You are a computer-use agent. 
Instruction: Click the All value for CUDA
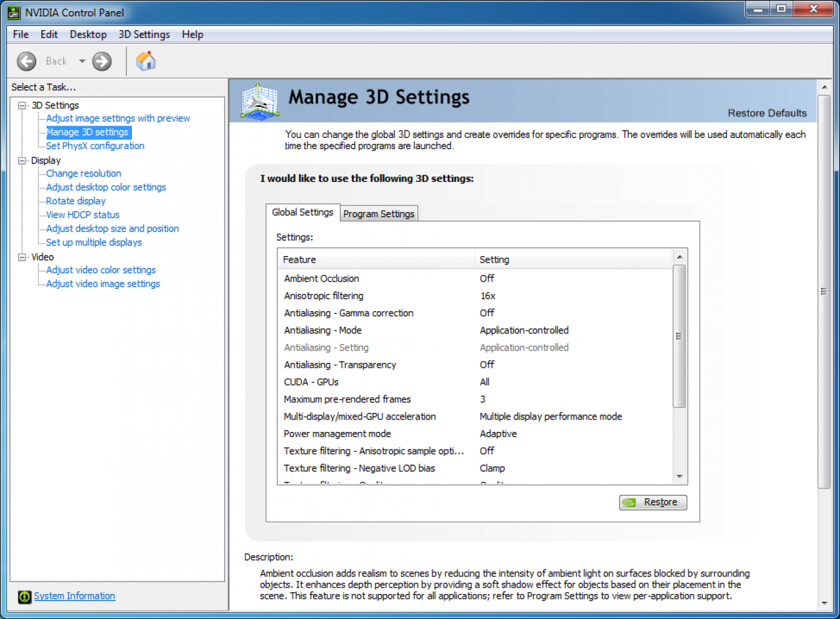pos(484,382)
